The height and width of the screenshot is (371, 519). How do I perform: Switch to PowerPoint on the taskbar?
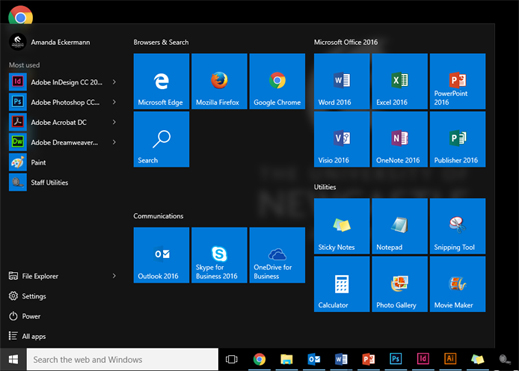[x=368, y=359]
